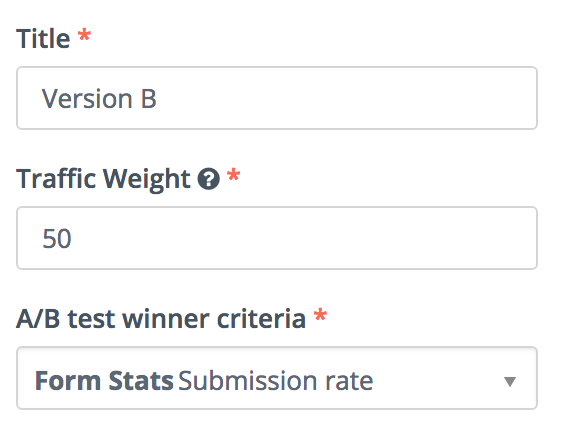Select the 'Form Stats' text in dropdown
The image size is (570, 448).
tap(104, 381)
